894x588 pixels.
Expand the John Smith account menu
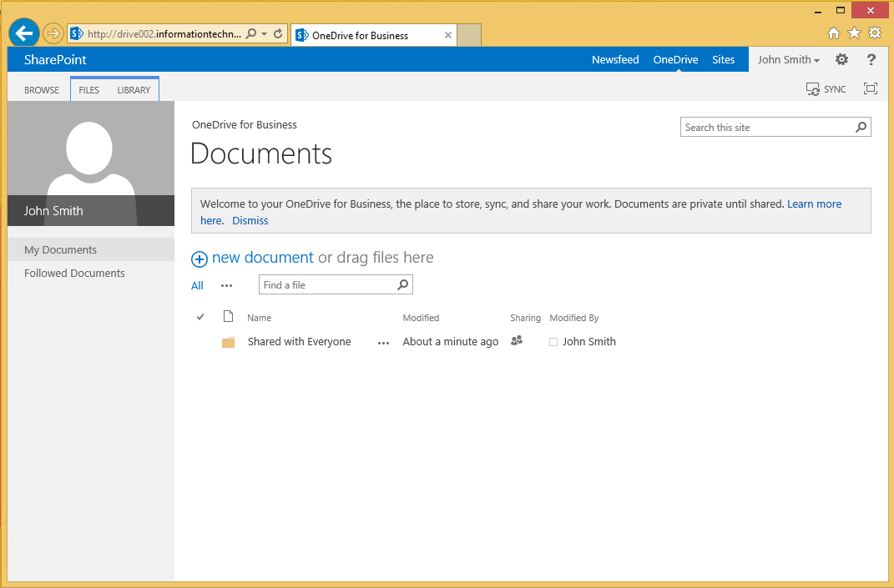(788, 60)
